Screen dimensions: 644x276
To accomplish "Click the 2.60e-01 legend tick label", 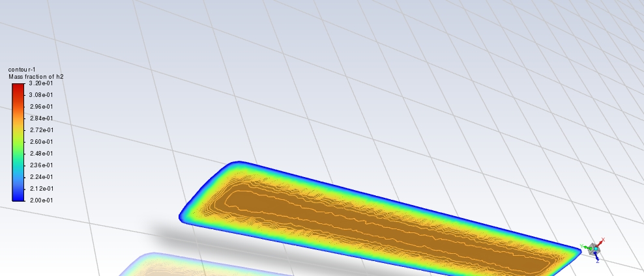I will coord(42,142).
